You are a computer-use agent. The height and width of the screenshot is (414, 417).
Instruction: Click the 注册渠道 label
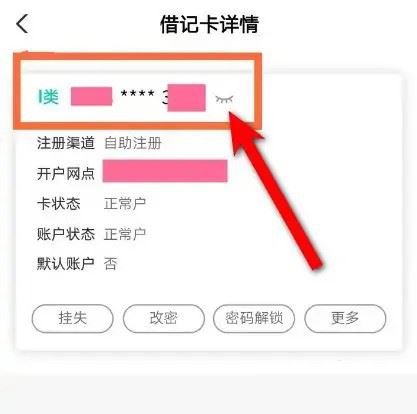(66, 143)
